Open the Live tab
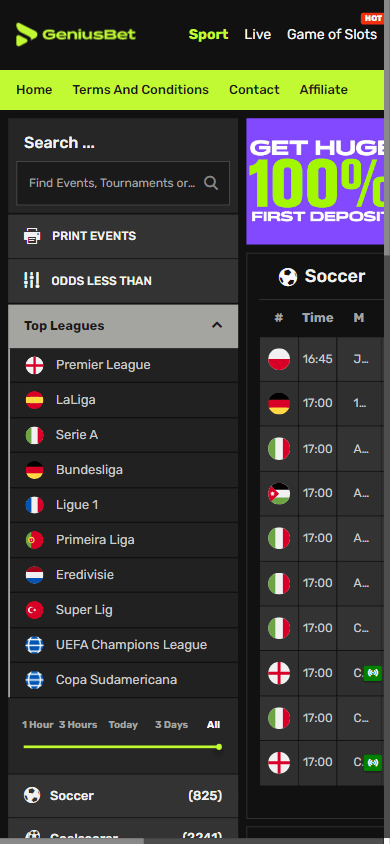 pyautogui.click(x=258, y=34)
